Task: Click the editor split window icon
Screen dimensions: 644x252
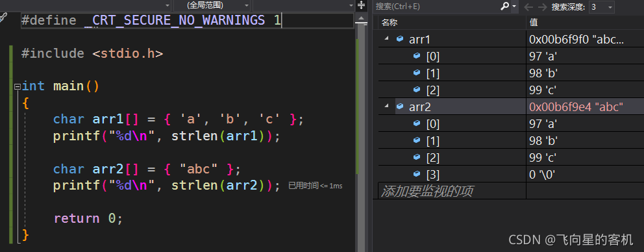Action: point(362,5)
